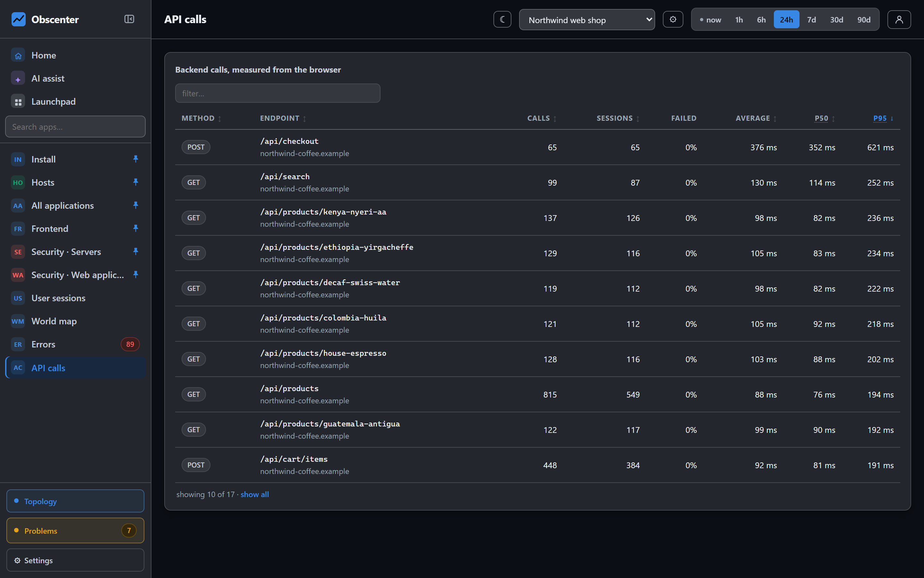Open AI assist page
Image resolution: width=924 pixels, height=578 pixels.
75,78
